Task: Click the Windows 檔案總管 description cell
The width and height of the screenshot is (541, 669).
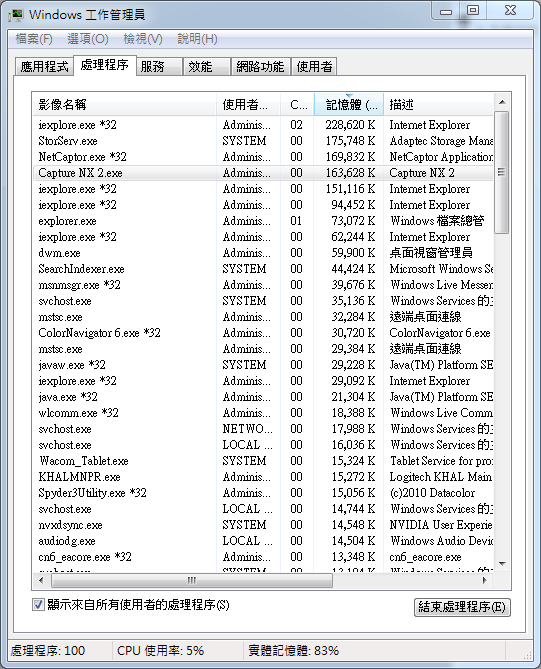Action: coord(437,221)
